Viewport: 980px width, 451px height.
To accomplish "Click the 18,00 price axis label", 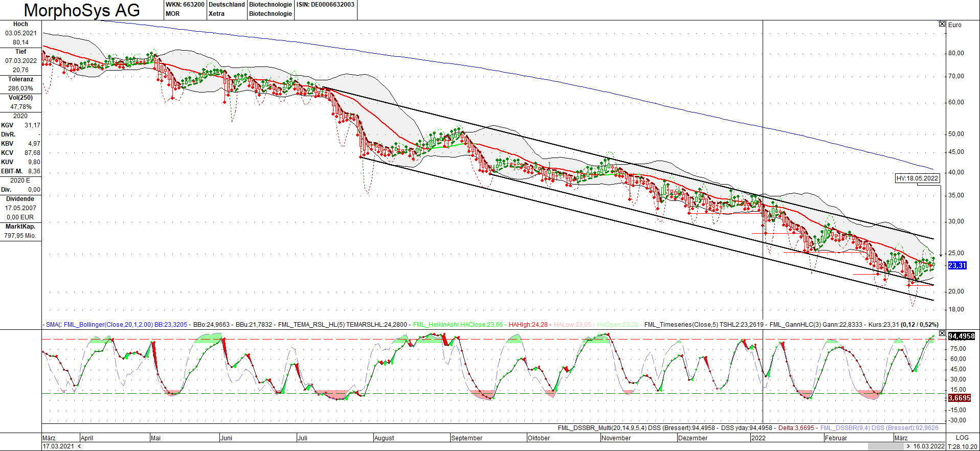I will tap(956, 309).
